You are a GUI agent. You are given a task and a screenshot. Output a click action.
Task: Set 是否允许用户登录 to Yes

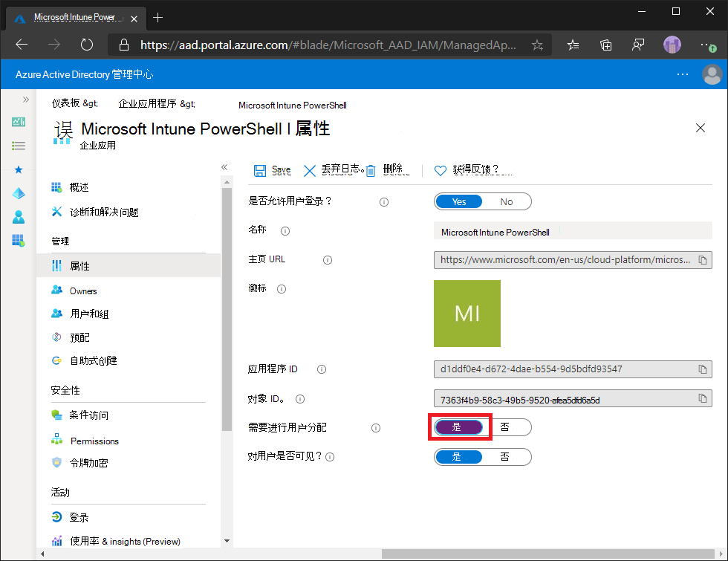[x=459, y=201]
